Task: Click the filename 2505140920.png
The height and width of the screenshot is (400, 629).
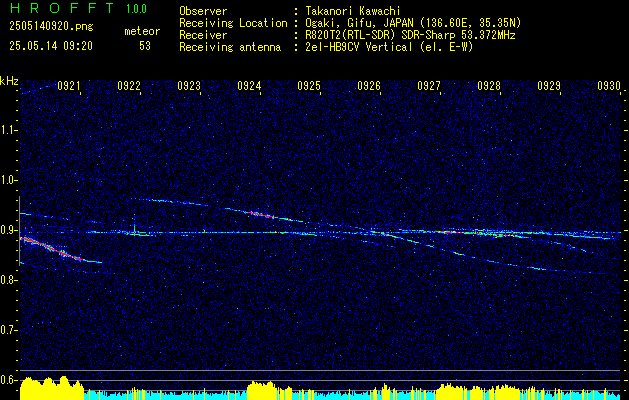Action: pos(51,26)
